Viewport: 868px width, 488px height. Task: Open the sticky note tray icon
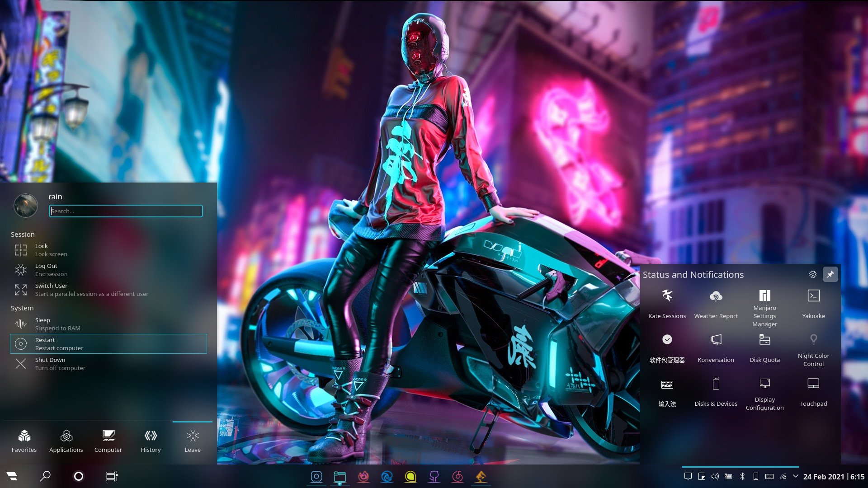(x=702, y=476)
